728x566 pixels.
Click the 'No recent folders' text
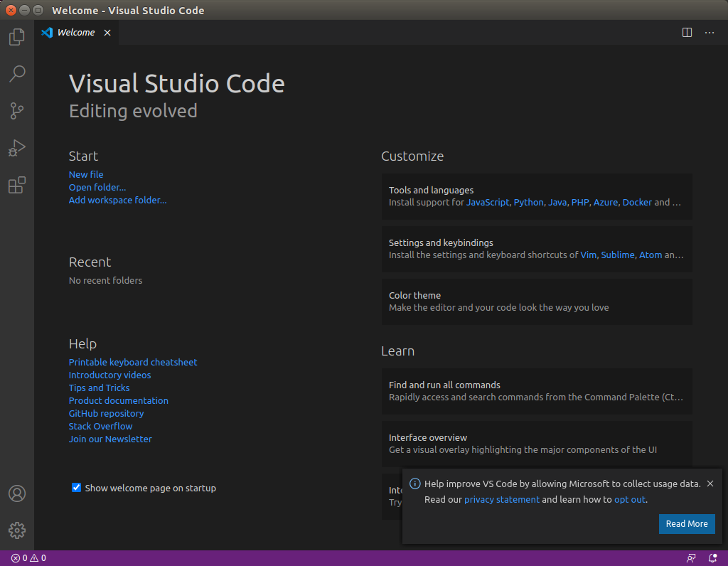105,280
